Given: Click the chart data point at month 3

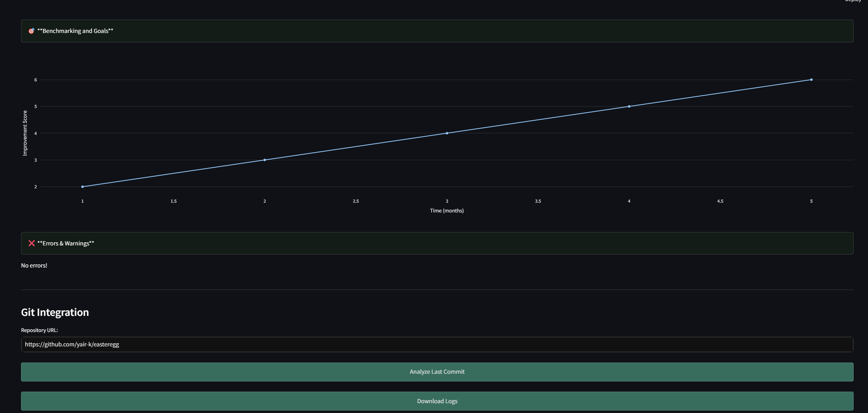Looking at the screenshot, I should click(x=447, y=133).
